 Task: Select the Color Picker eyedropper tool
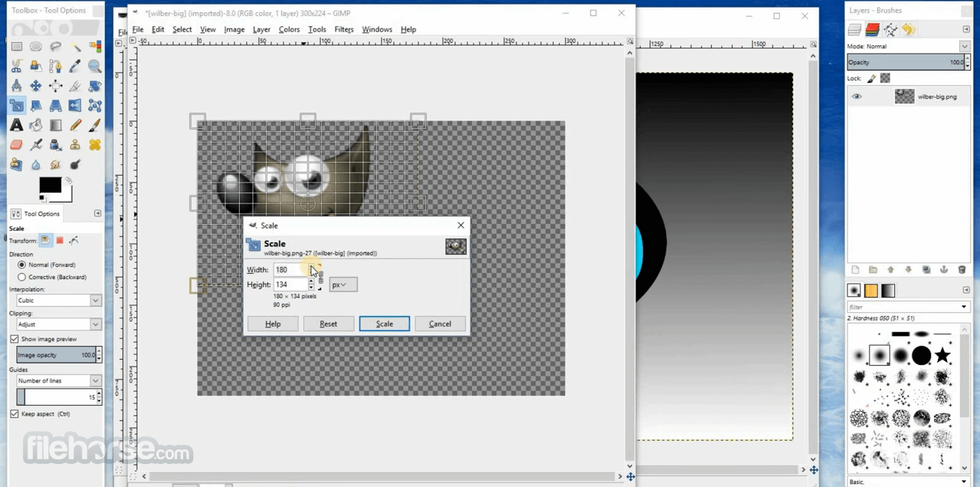click(75, 67)
